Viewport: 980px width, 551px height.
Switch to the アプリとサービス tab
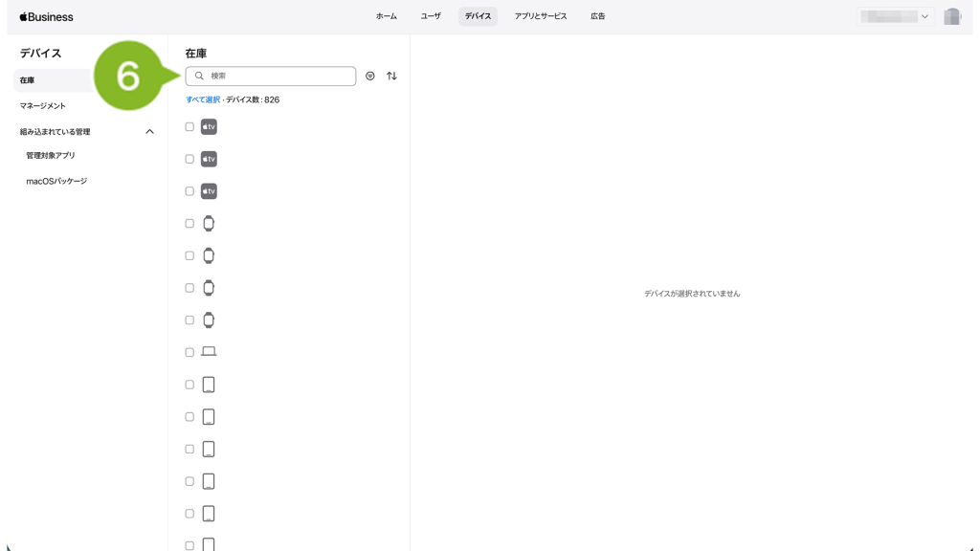click(x=540, y=16)
